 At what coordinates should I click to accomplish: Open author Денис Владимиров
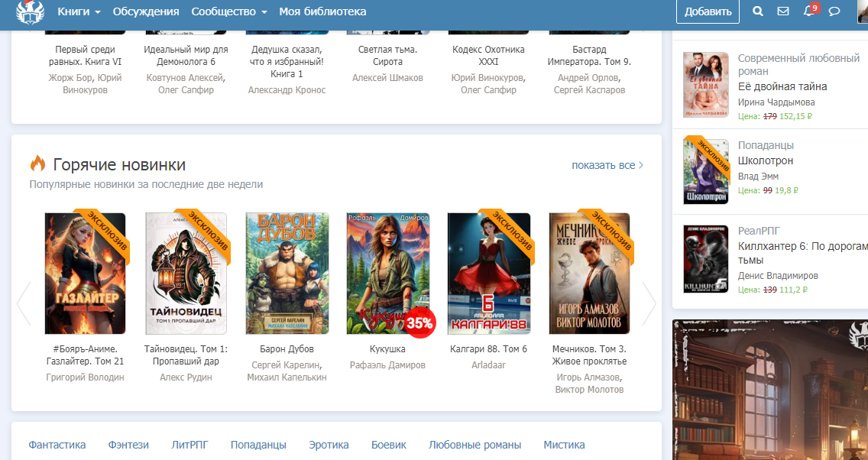pos(778,276)
